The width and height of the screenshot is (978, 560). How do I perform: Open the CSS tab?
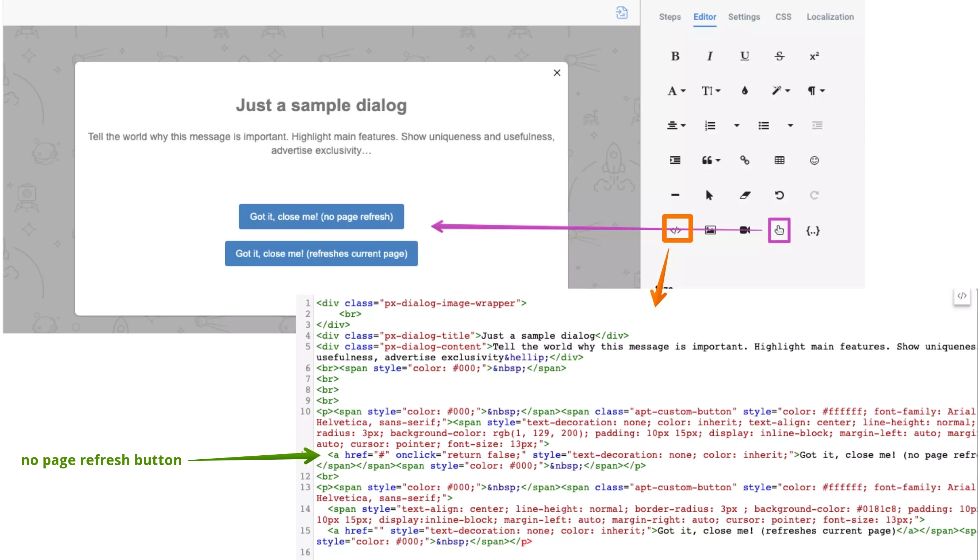[783, 17]
